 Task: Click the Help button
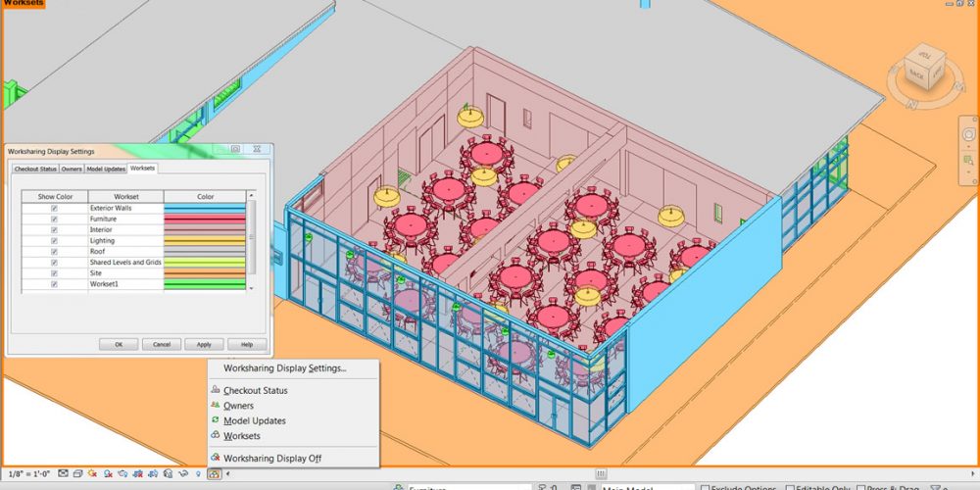click(x=247, y=344)
